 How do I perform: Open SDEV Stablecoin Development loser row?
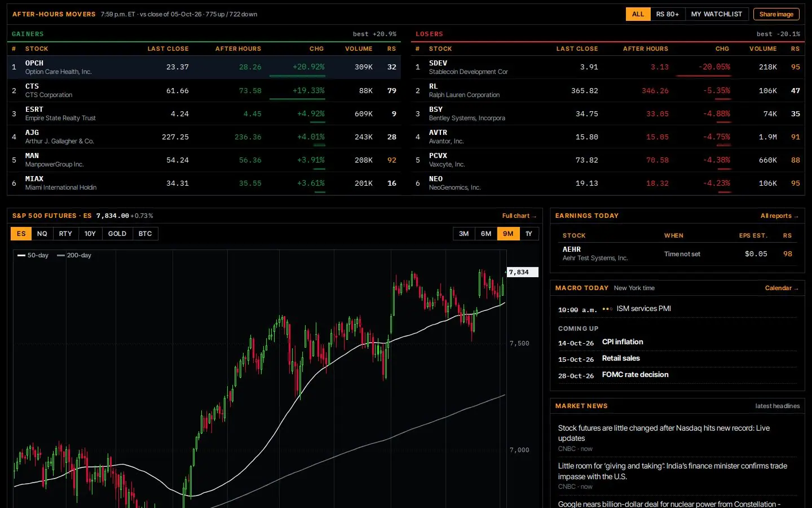click(608, 67)
